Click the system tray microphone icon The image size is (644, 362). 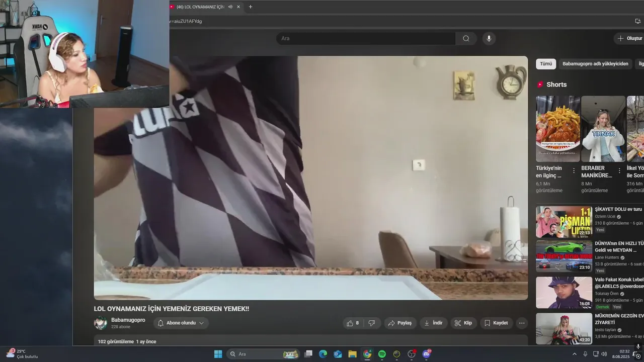point(585,354)
